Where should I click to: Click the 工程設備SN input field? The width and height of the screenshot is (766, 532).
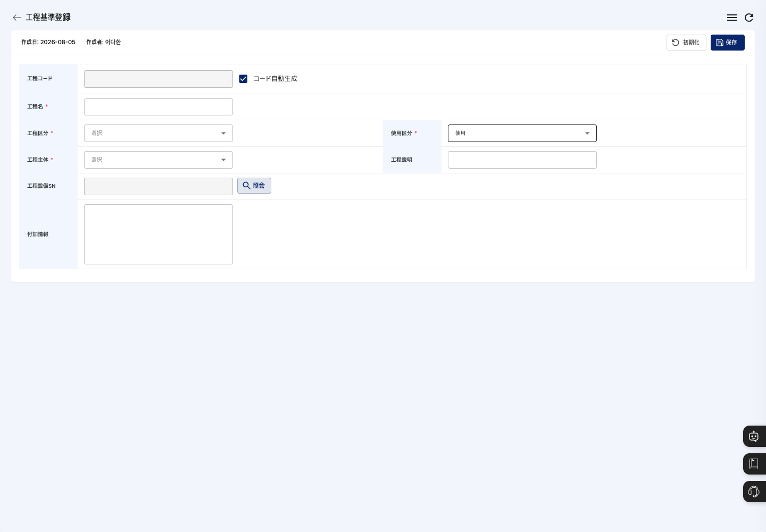click(159, 187)
